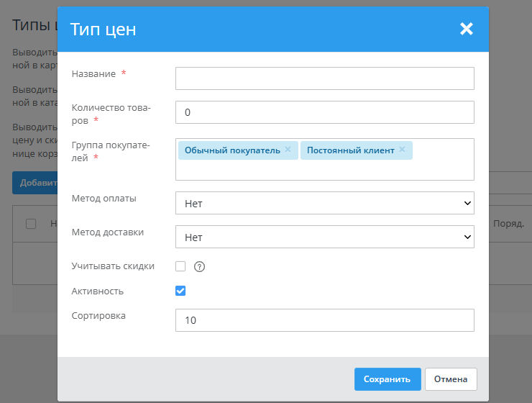Open the Метод оплаты dropdown
This screenshot has width=532, height=403.
click(324, 204)
